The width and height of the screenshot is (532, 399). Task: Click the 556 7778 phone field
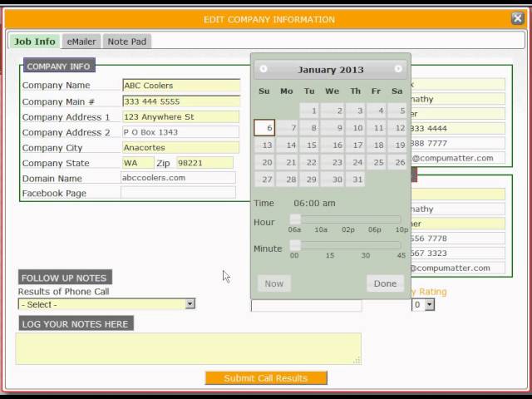(x=458, y=239)
